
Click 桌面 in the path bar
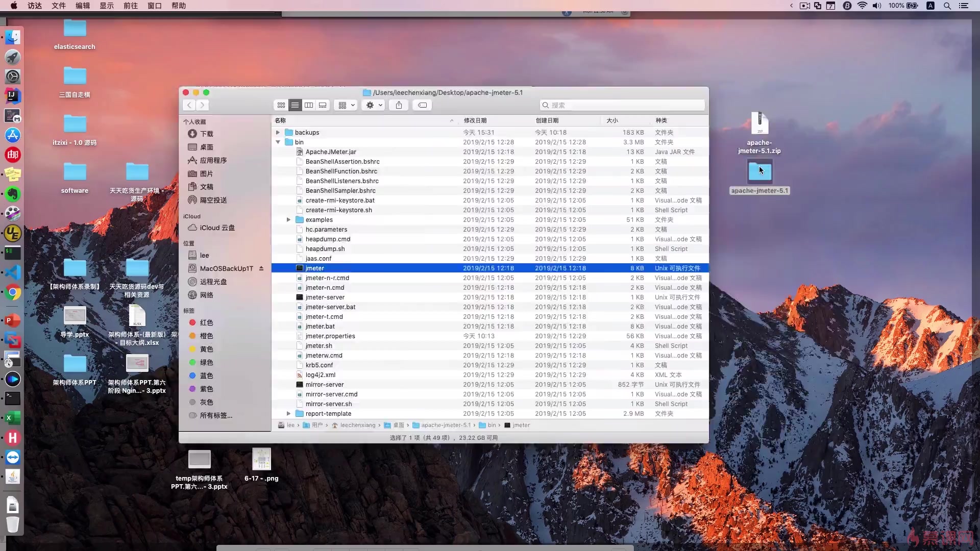[x=394, y=425]
